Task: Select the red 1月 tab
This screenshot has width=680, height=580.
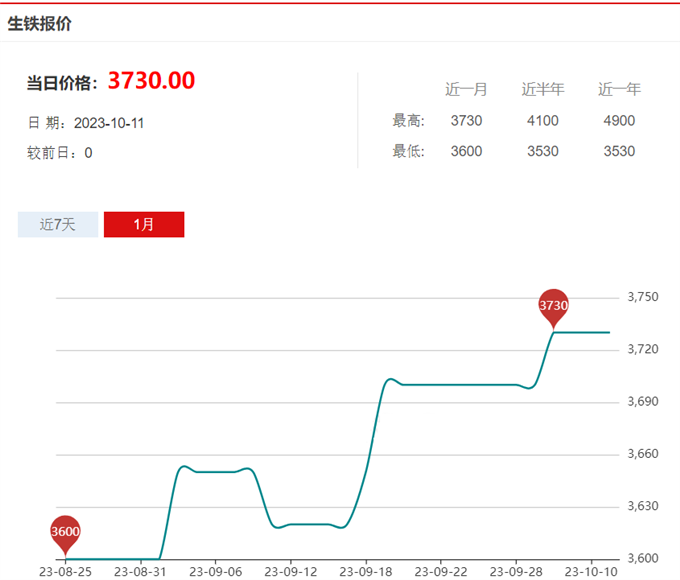Action: coord(144,224)
